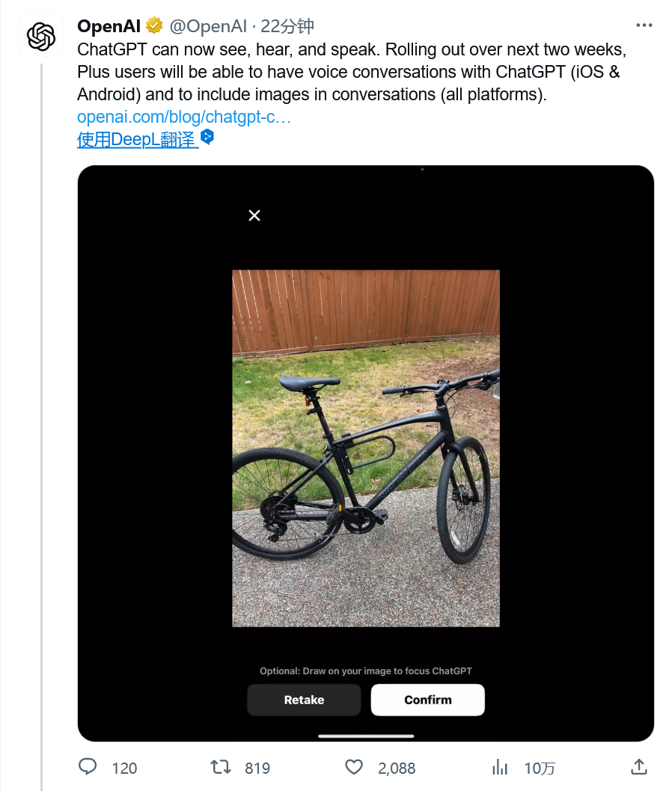Open the tweet's more options menu
The image size is (672, 791).
(644, 25)
